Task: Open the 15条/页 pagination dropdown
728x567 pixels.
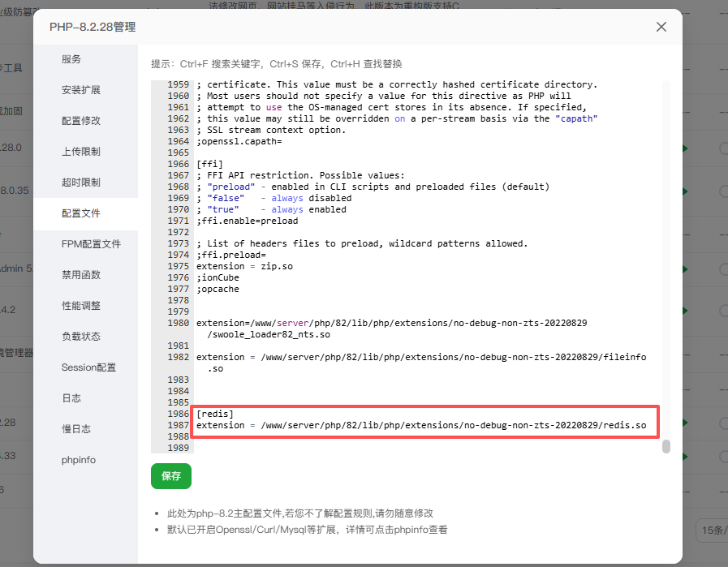Action: tap(713, 530)
